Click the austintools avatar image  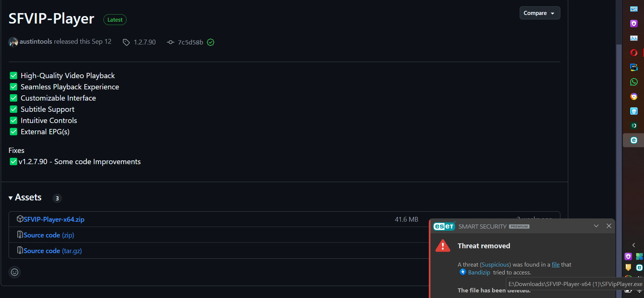(x=13, y=42)
